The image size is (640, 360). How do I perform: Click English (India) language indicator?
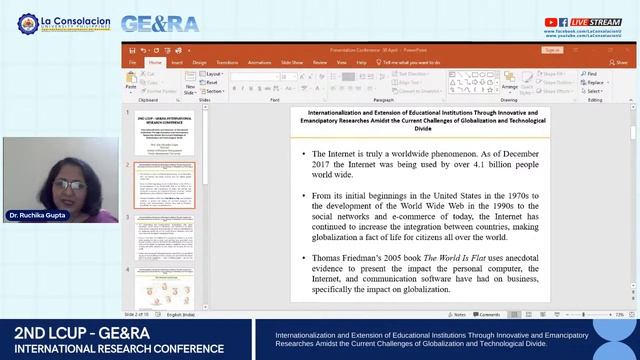click(x=180, y=315)
